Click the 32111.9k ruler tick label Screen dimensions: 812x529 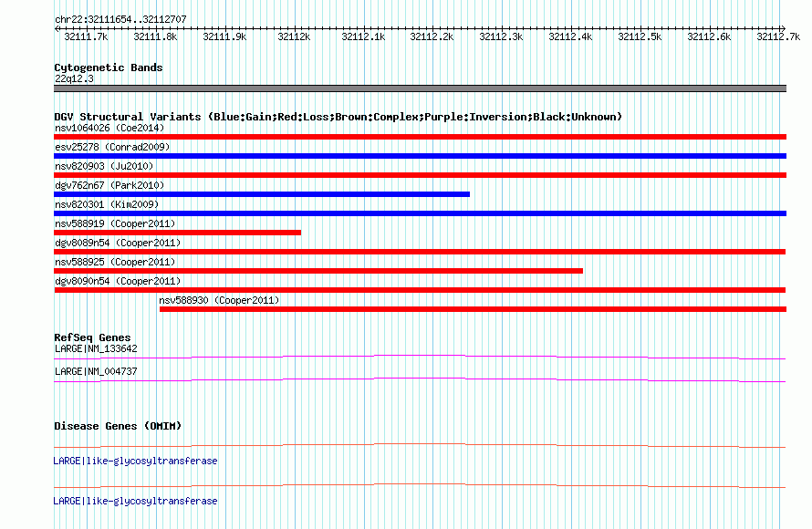pyautogui.click(x=224, y=36)
